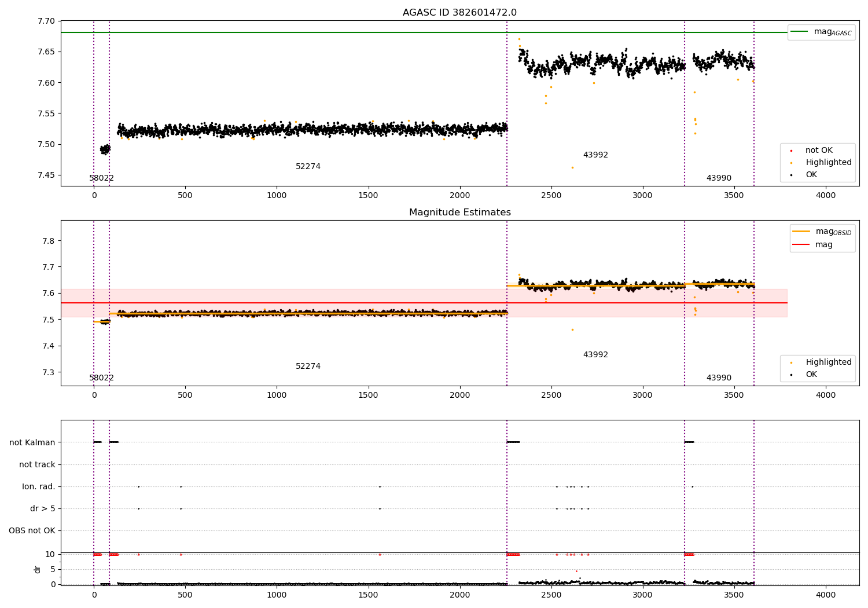Click the orange line swatch beside mag OBSID
The image size is (868, 608).
tap(801, 232)
